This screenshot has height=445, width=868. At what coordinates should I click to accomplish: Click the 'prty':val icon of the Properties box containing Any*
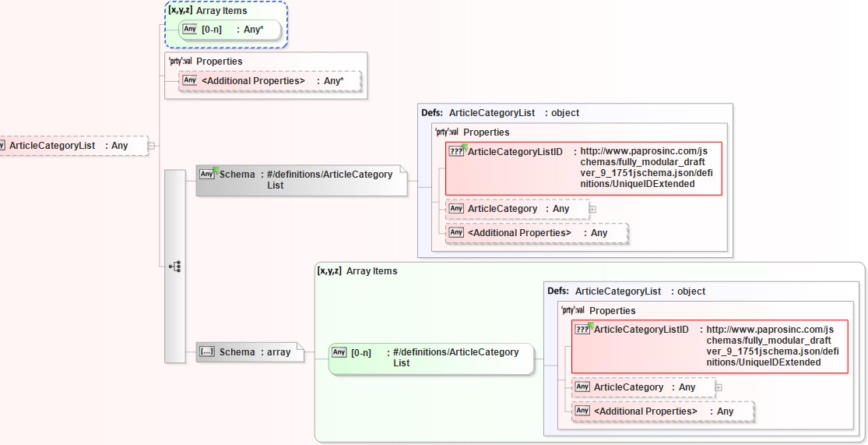[180, 61]
